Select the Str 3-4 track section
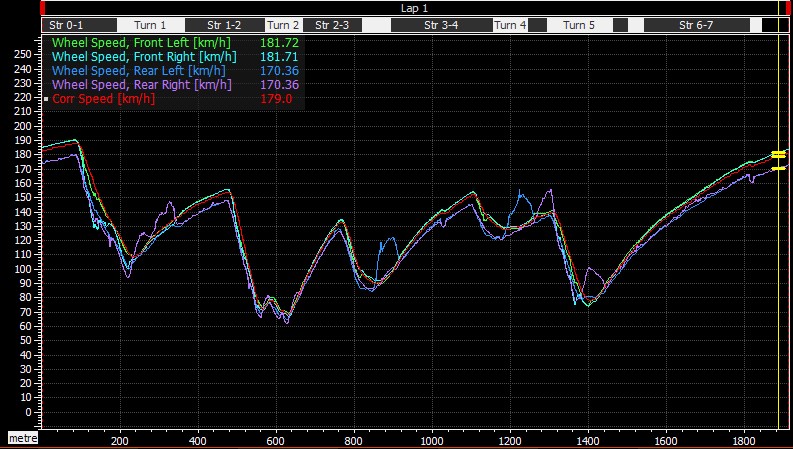 442,25
